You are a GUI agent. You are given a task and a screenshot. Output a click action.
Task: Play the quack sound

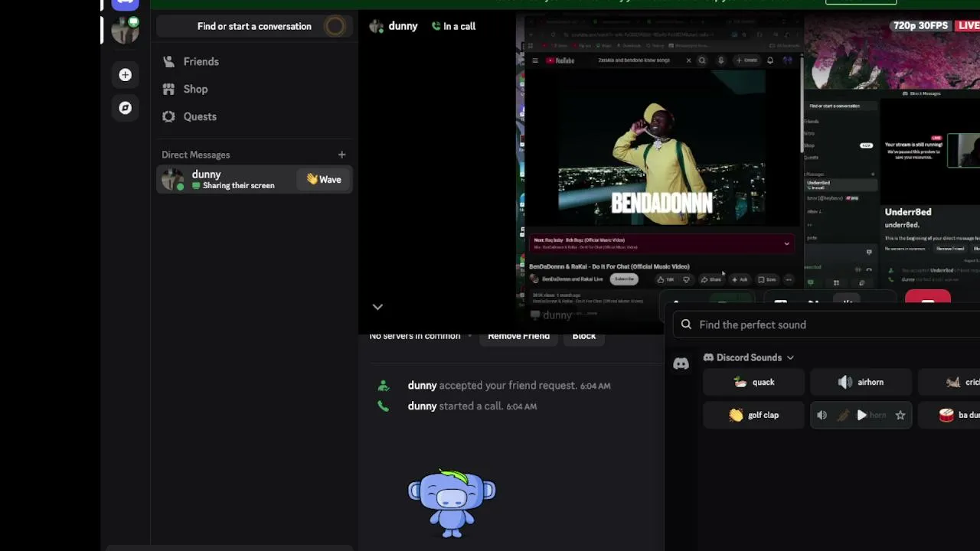(753, 382)
